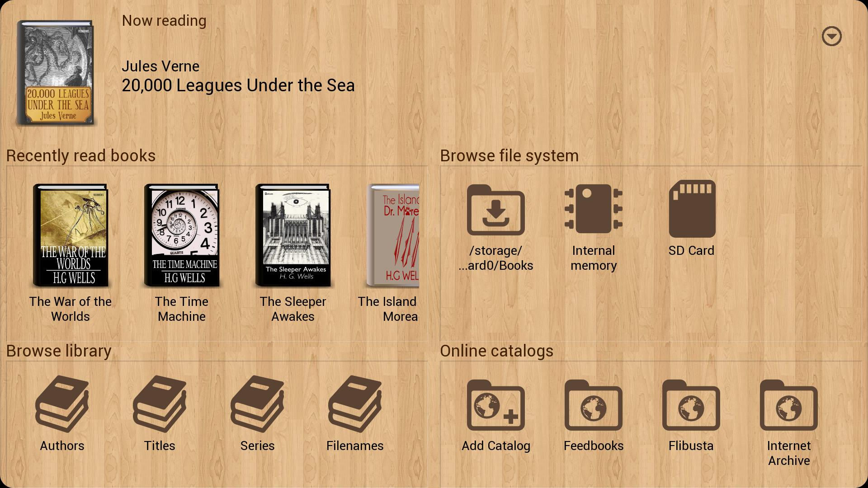Toggle browse library section view

pos(59,350)
